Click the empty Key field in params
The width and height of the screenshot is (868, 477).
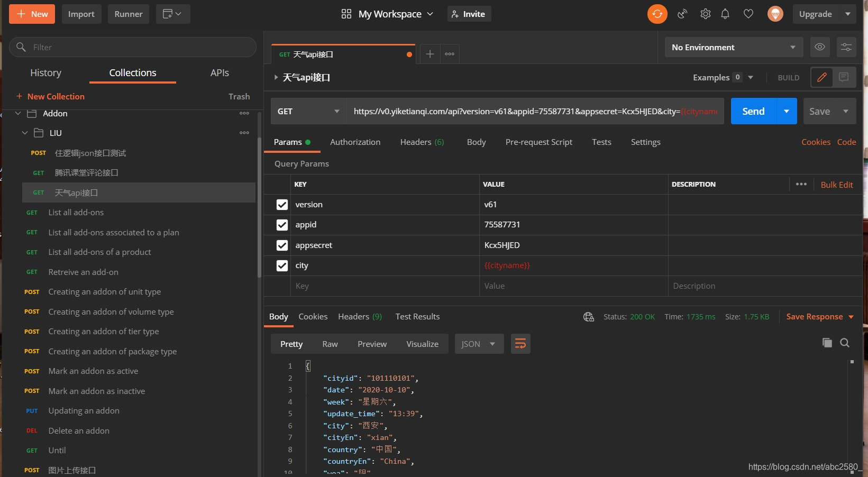click(x=385, y=286)
